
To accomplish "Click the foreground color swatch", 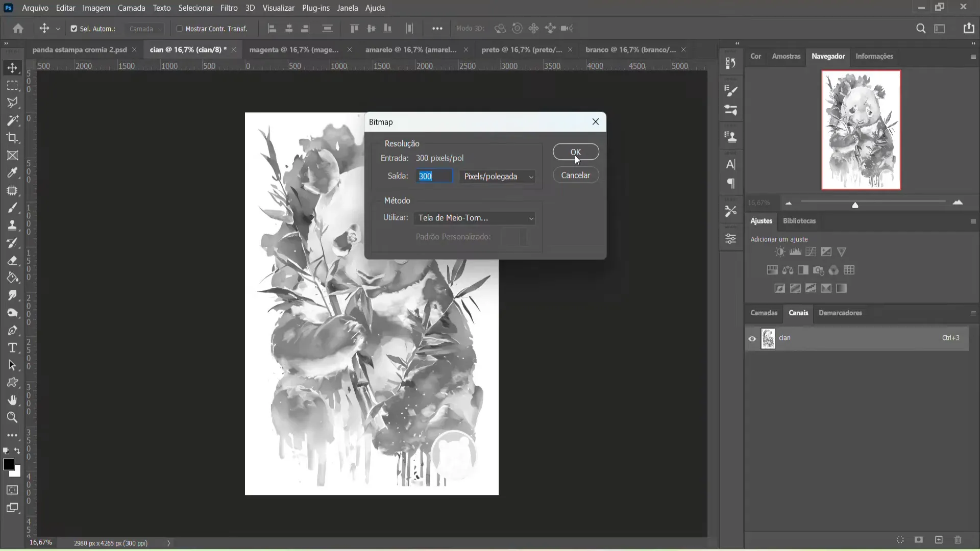I will [x=8, y=464].
